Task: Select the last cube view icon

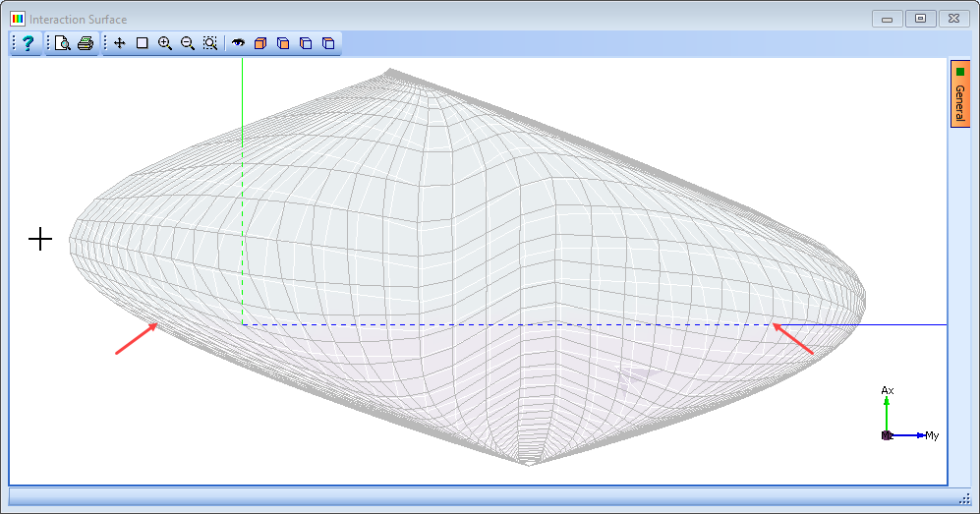Action: [x=328, y=43]
